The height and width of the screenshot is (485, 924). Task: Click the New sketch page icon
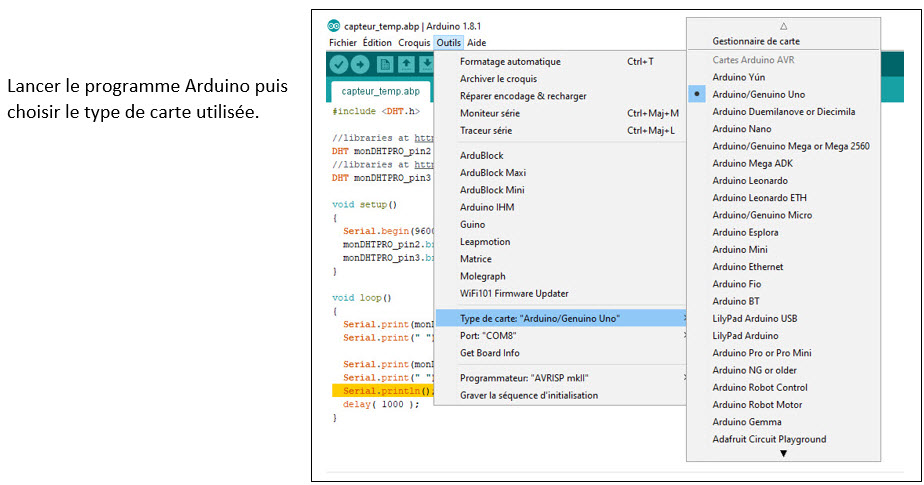pyautogui.click(x=386, y=65)
